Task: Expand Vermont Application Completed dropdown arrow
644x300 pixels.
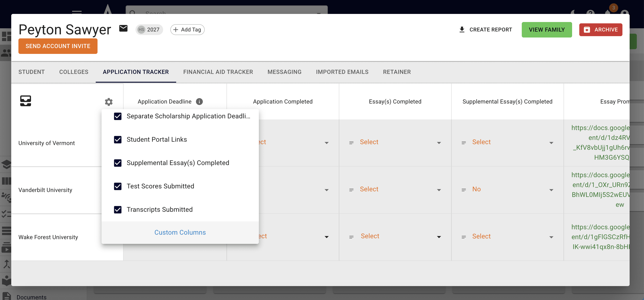Action: click(326, 143)
